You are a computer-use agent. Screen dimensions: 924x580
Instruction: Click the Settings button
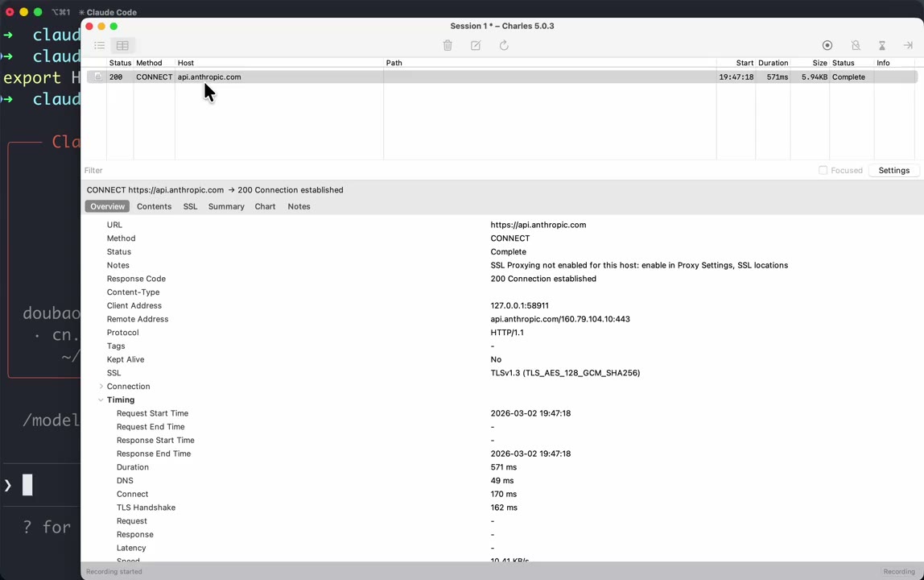pyautogui.click(x=893, y=171)
